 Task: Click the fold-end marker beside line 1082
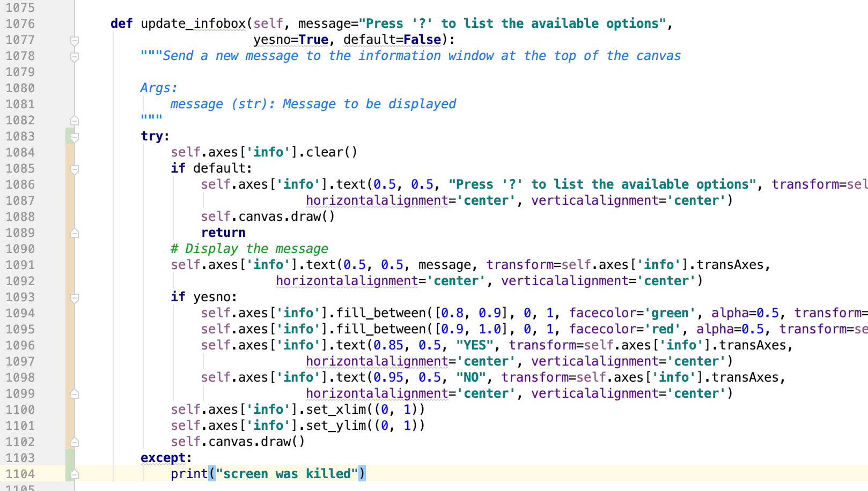pyautogui.click(x=75, y=120)
